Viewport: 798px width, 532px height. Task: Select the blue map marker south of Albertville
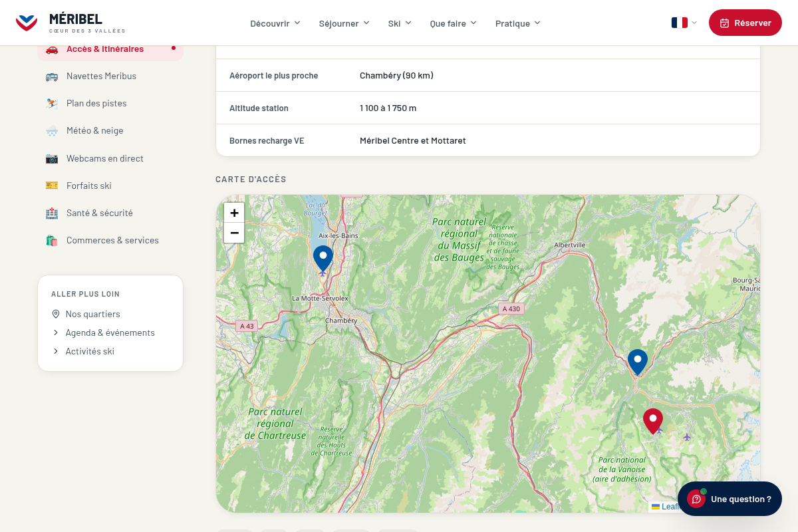(x=638, y=362)
